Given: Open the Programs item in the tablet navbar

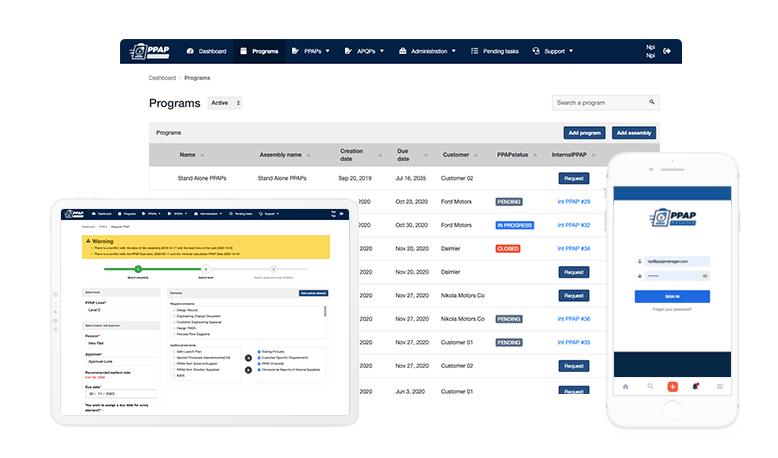Looking at the screenshot, I should [127, 214].
